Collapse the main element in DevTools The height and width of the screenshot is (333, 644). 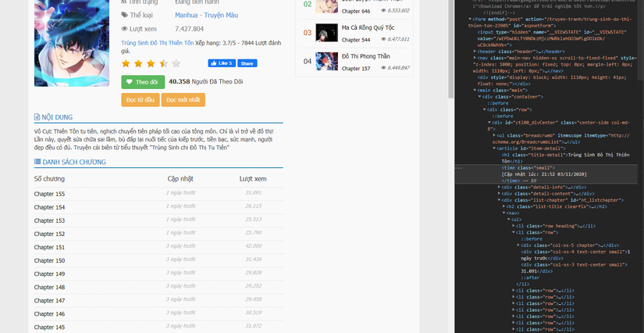click(475, 90)
